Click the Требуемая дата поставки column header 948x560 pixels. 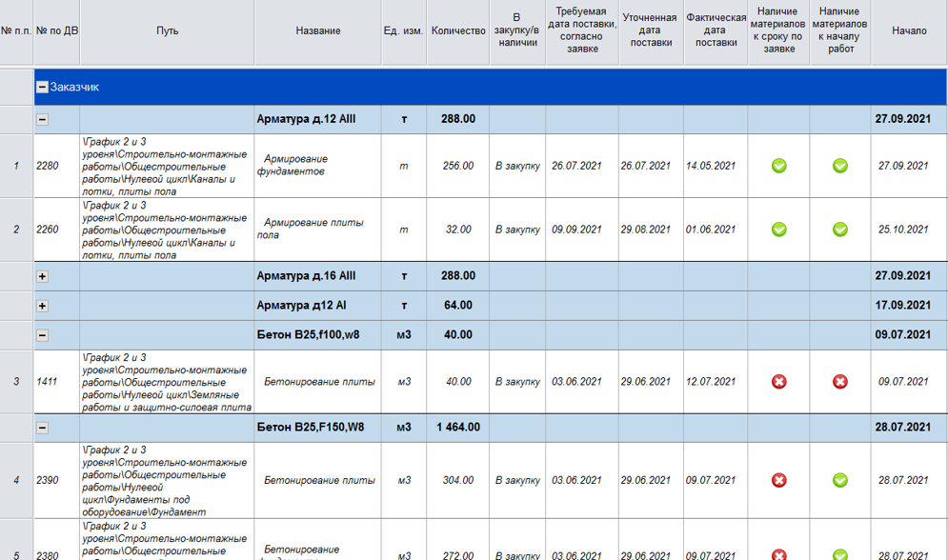[582, 30]
